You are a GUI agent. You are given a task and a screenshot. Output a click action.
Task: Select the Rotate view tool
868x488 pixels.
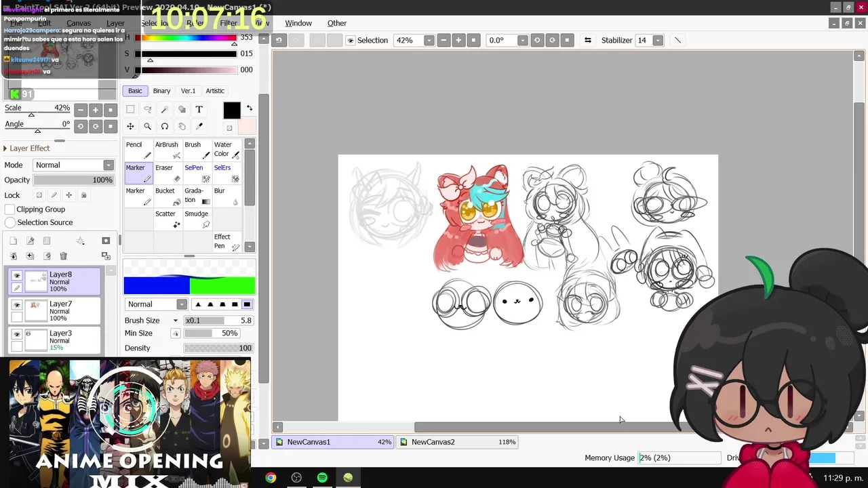point(165,126)
